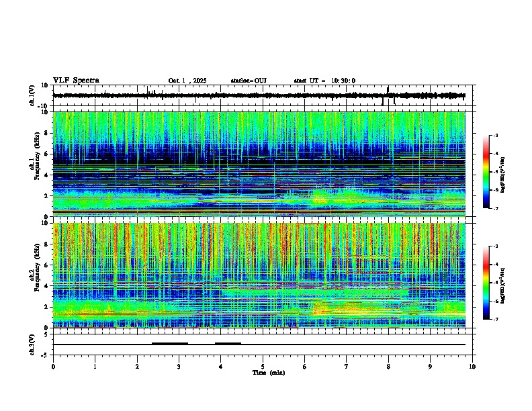The image size is (532, 411).
Task: Click the bright ch.1 emission burst near 6.3 min
Action: point(320,197)
